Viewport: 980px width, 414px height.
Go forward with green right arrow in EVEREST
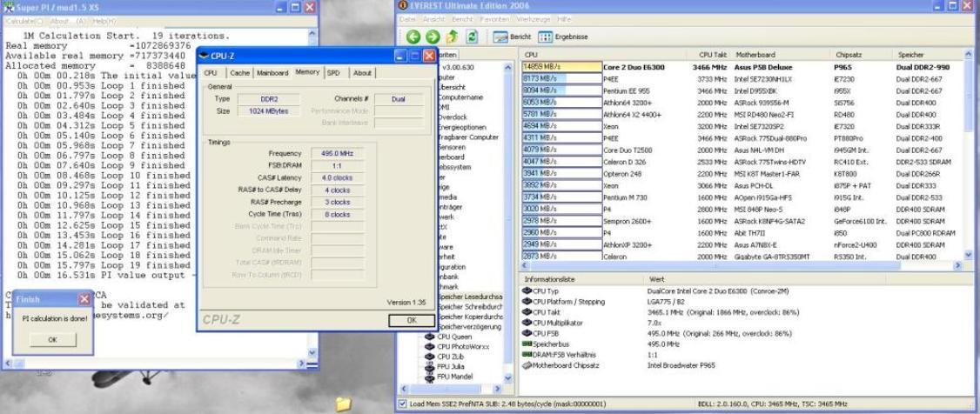click(433, 37)
